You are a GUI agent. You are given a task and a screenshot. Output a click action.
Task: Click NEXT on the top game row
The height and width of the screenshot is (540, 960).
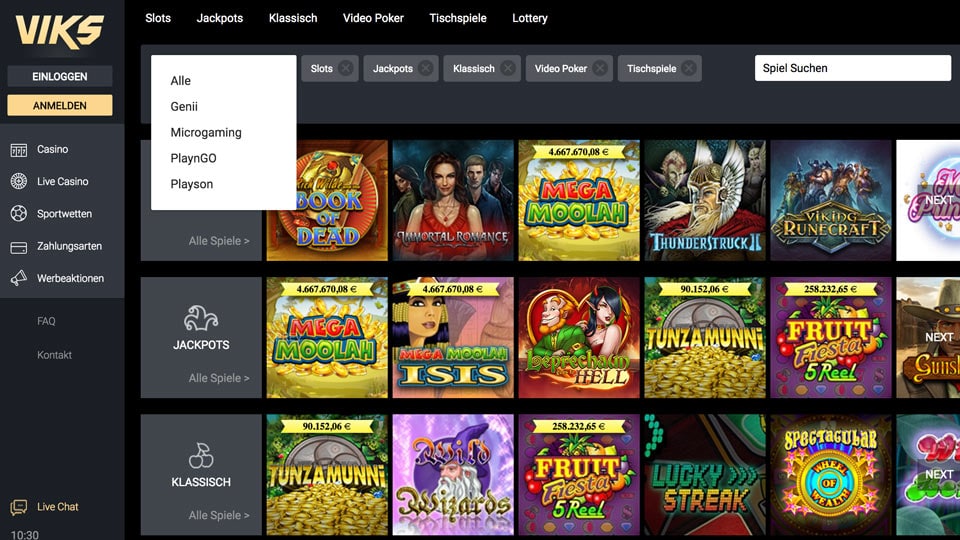click(x=939, y=200)
